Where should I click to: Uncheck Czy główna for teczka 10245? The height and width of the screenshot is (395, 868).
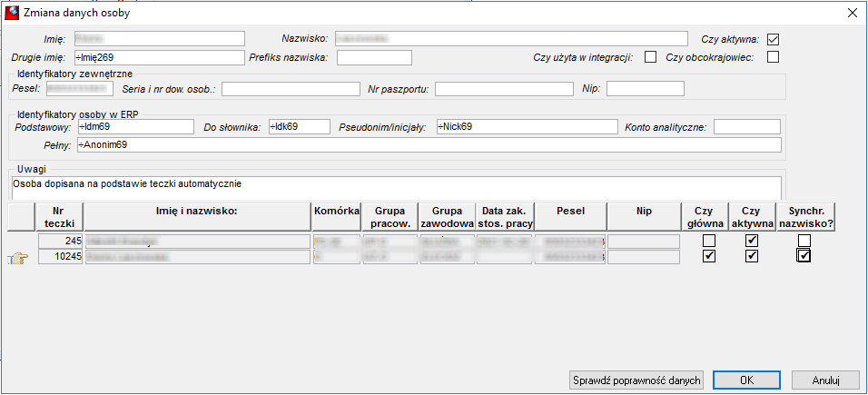(708, 256)
